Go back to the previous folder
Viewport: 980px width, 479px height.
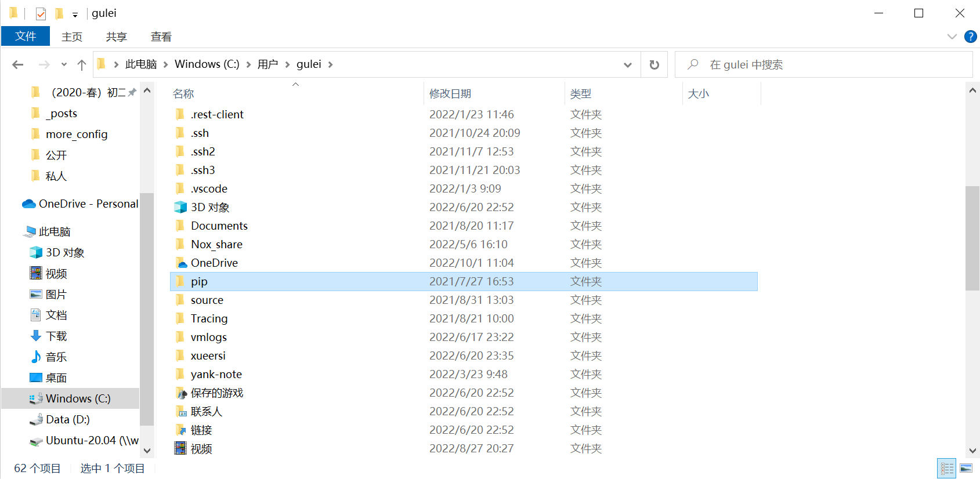pos(18,64)
